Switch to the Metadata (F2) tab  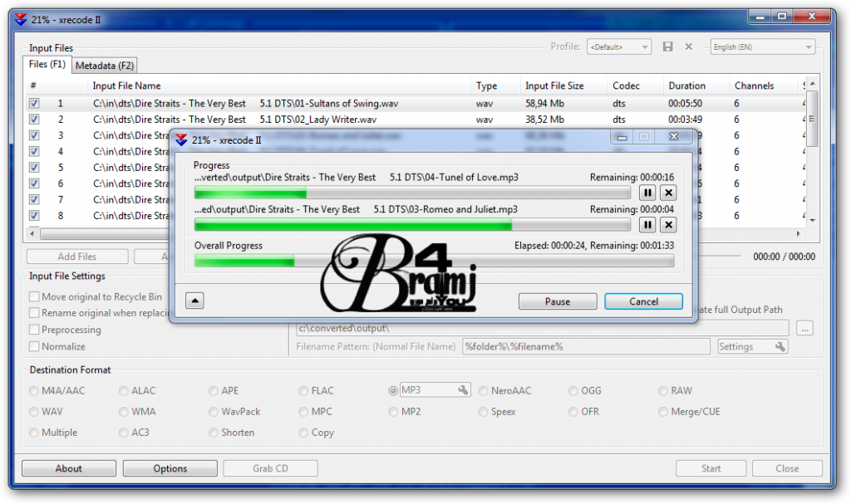click(104, 65)
